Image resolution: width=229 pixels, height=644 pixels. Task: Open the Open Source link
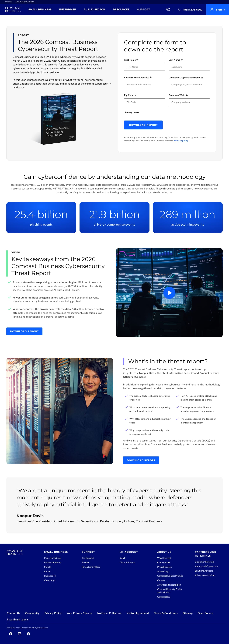(x=205, y=613)
